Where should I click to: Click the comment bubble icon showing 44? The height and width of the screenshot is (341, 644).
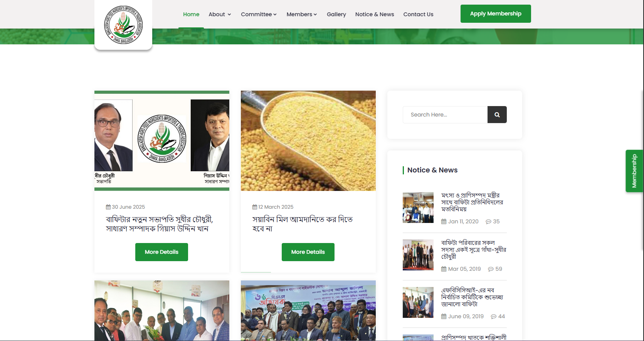(x=493, y=317)
